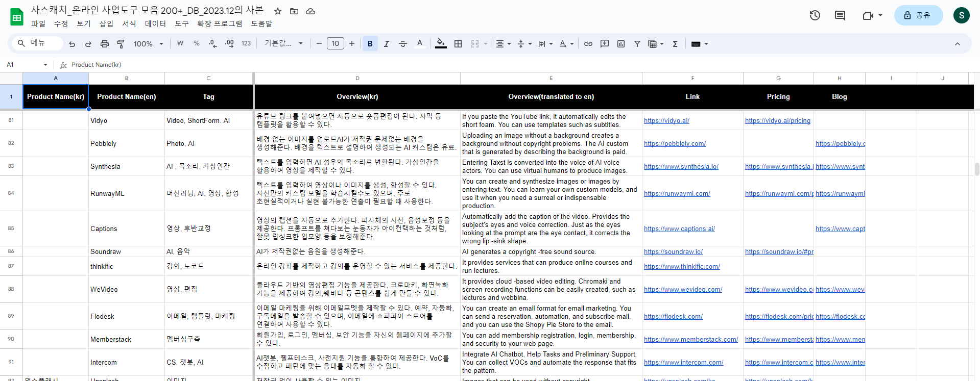980x381 pixels.
Task: Activate the paint format tool
Action: point(121,44)
